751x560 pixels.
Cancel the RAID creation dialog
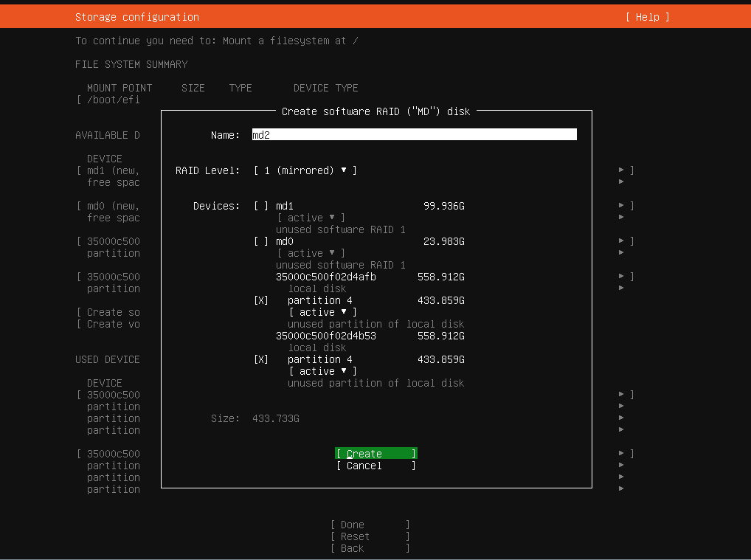point(375,466)
